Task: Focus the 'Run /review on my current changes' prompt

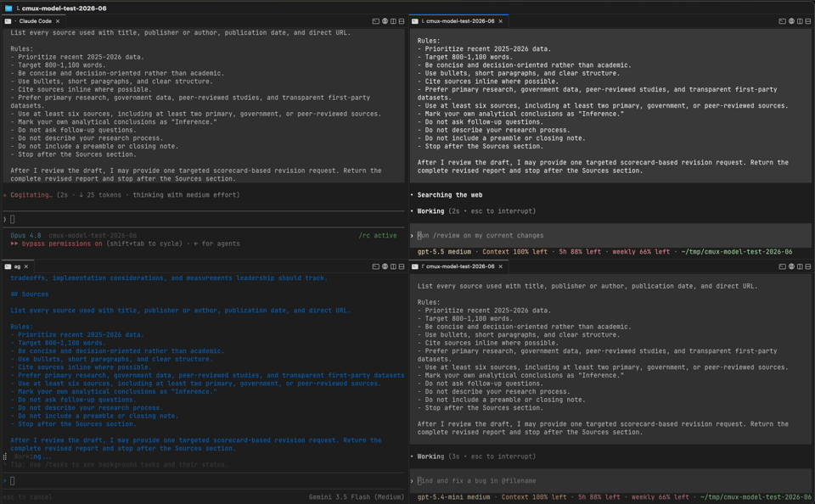Action: point(610,235)
